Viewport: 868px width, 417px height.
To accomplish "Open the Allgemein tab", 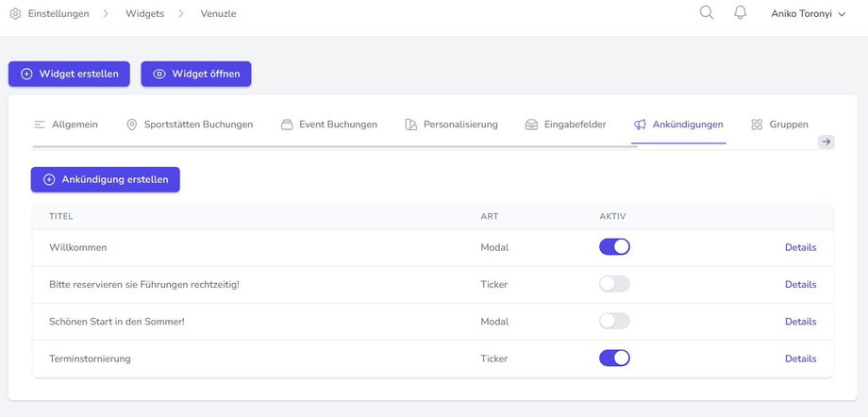I will (x=65, y=125).
